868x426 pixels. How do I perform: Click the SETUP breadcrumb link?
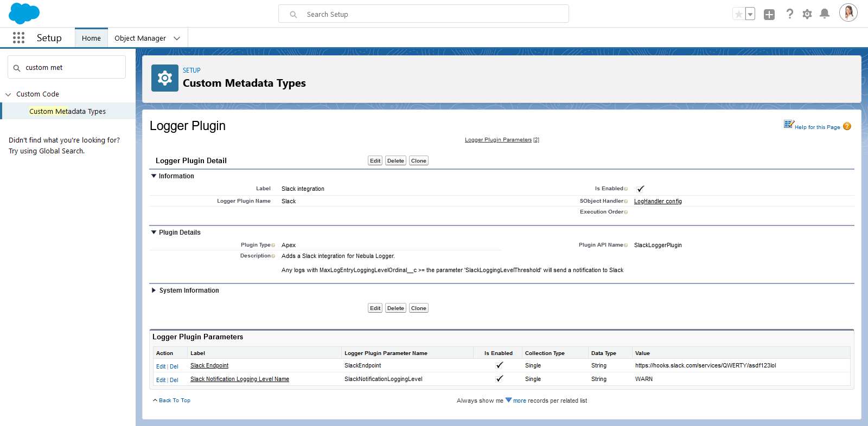(192, 70)
